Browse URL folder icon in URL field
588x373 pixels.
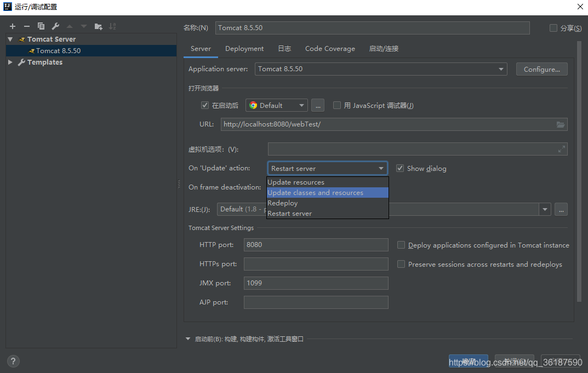[560, 124]
